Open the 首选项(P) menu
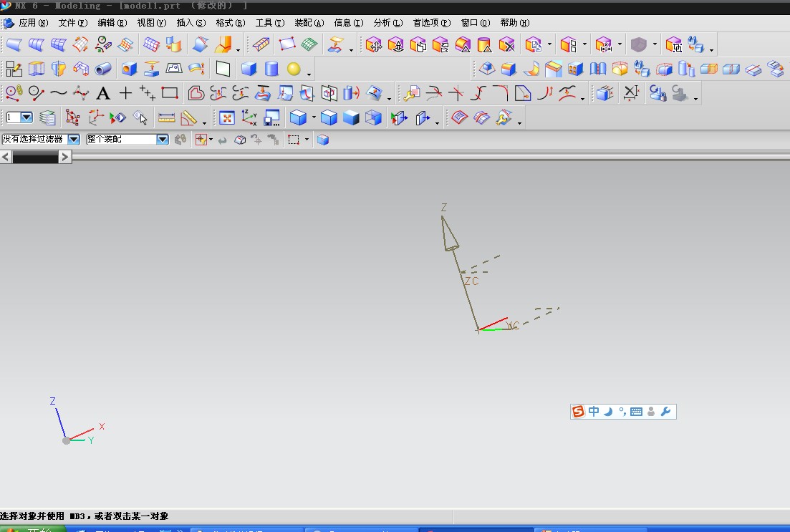The image size is (790, 532). 432,23
